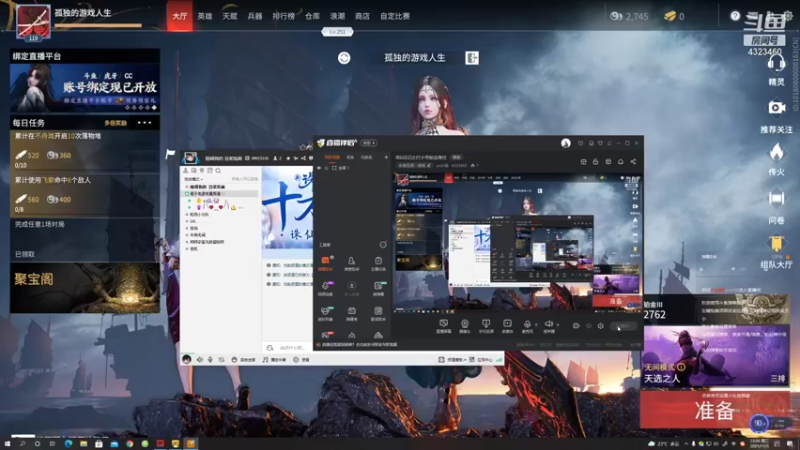Open the 账号绑定现已开放 banner
This screenshot has height=450, width=800.
(x=85, y=88)
